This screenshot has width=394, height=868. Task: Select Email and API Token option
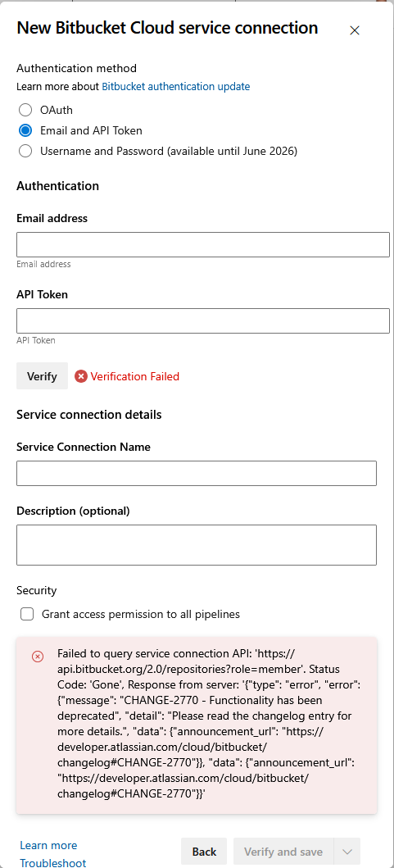pos(25,130)
